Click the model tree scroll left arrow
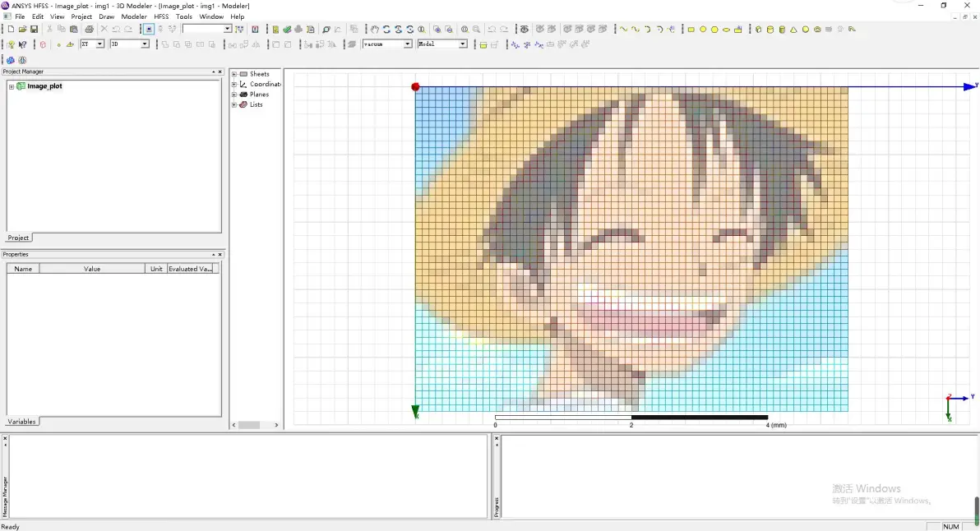980x531 pixels. (233, 425)
